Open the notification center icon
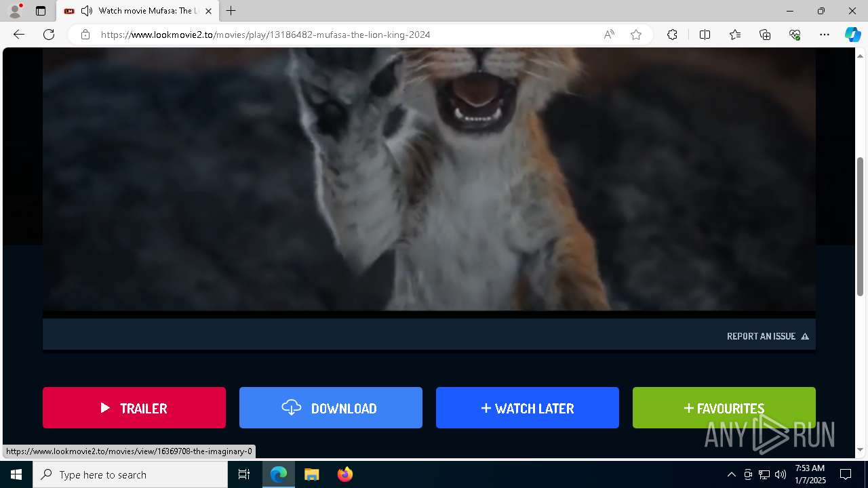This screenshot has height=488, width=868. (x=846, y=474)
